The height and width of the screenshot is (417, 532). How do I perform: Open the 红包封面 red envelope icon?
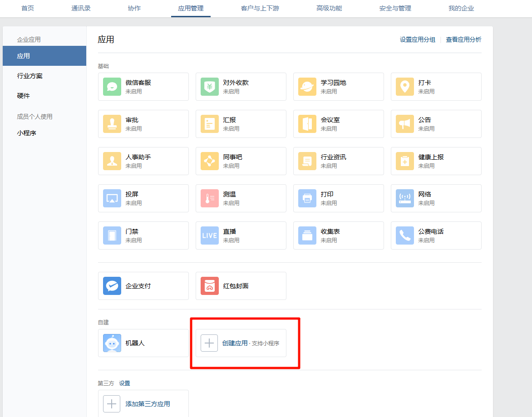click(x=209, y=286)
